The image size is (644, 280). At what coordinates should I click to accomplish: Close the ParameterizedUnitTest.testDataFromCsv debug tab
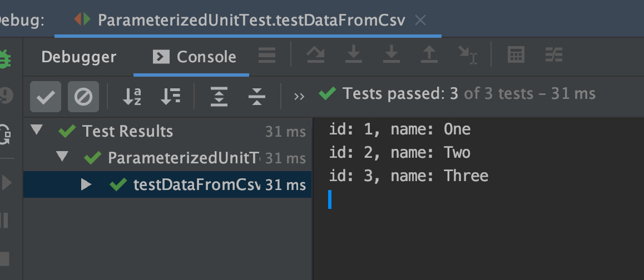point(421,20)
